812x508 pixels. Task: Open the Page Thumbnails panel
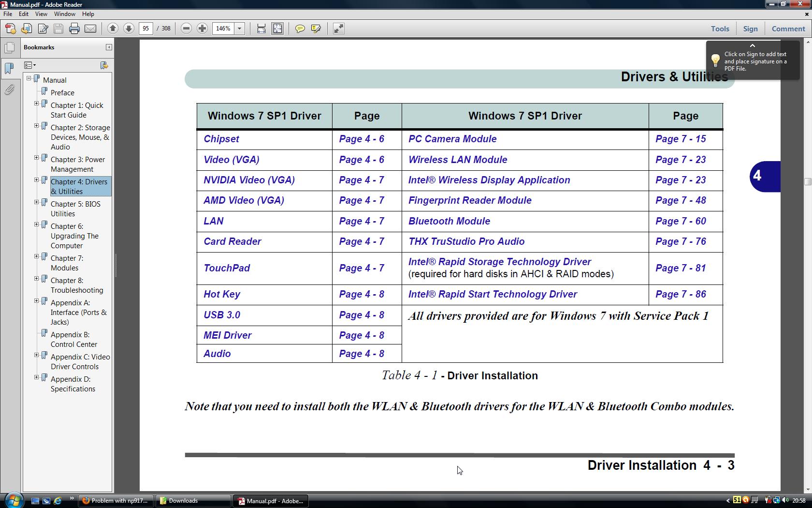point(9,48)
